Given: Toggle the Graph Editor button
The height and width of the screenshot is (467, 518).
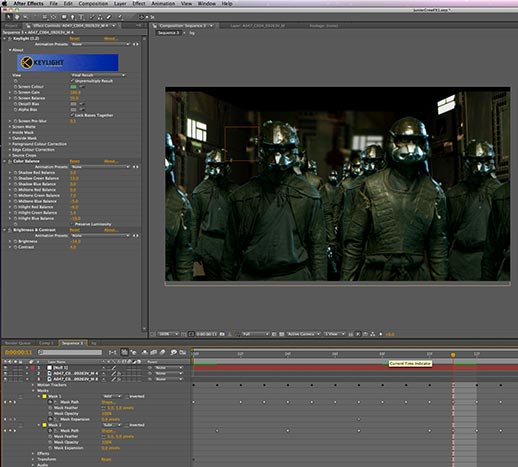Looking at the screenshot, I should (x=183, y=352).
